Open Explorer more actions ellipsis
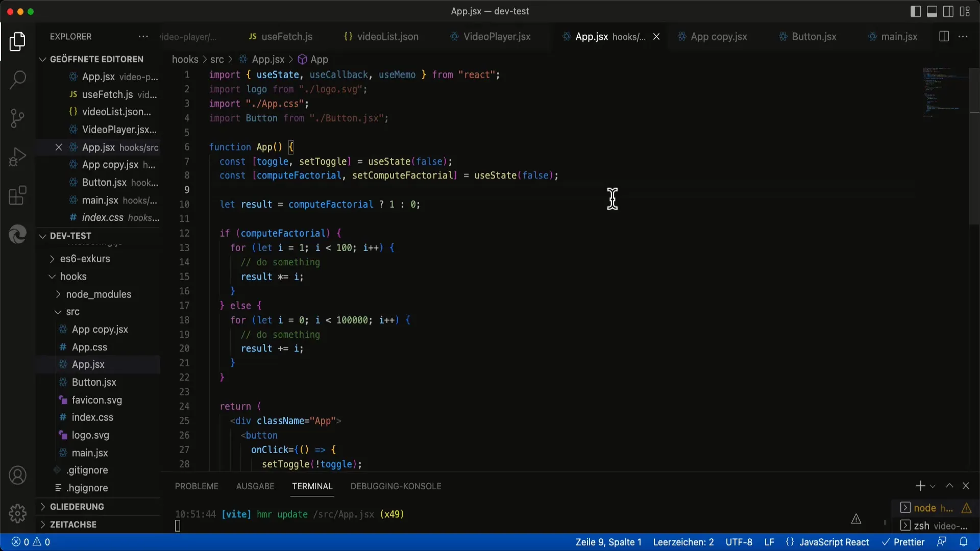The image size is (980, 551). click(x=143, y=37)
